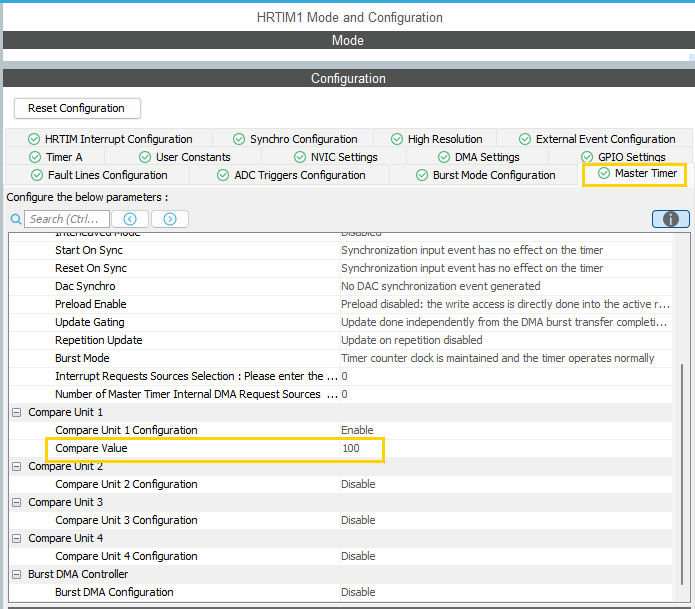Open the User Constants tab

[184, 157]
